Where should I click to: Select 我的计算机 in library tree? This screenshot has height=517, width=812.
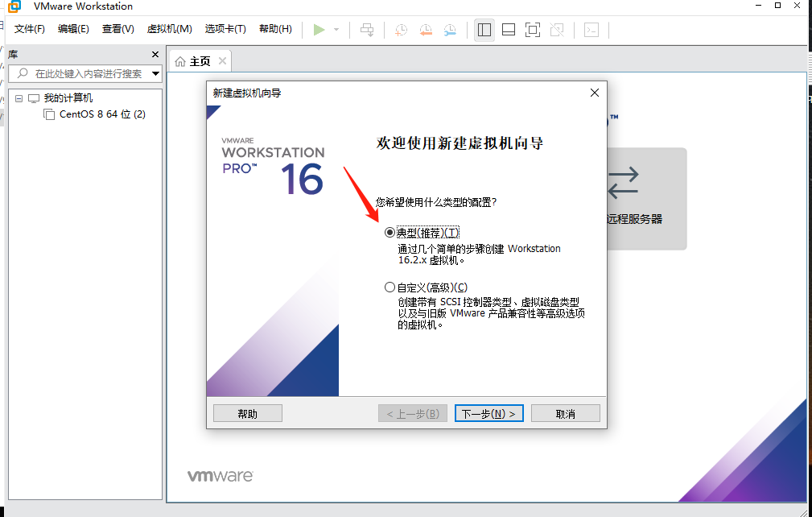(x=68, y=98)
